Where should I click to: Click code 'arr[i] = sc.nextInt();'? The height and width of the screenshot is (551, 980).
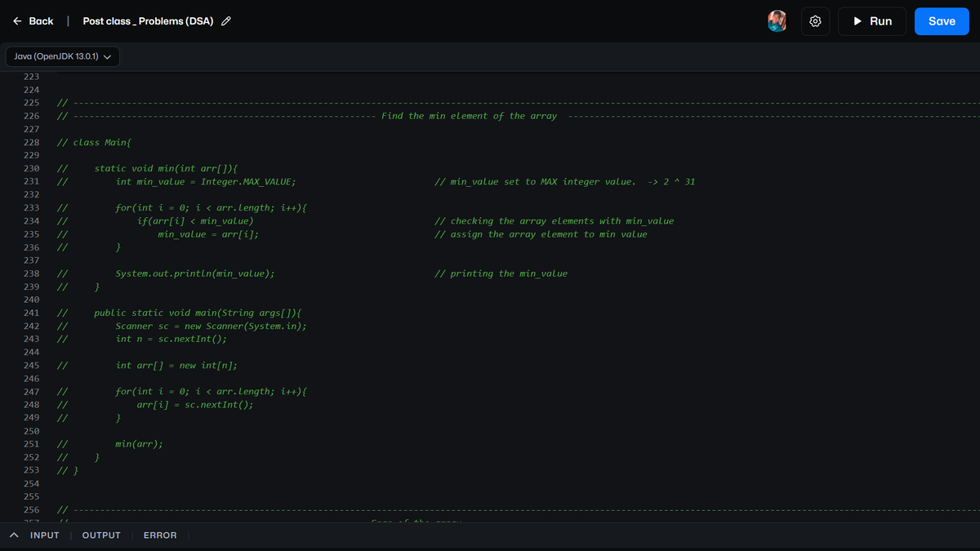(x=195, y=405)
